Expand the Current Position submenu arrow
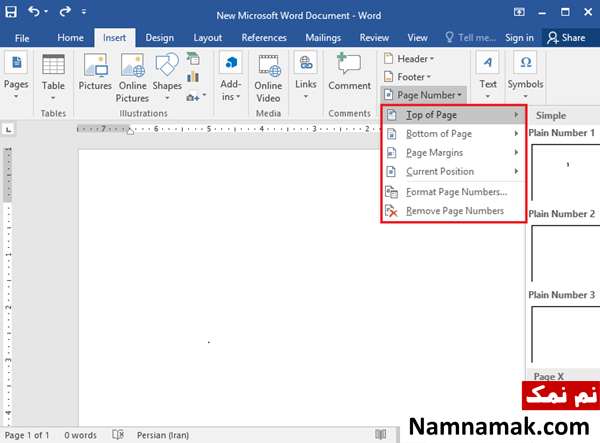The height and width of the screenshot is (443, 600). pos(516,171)
